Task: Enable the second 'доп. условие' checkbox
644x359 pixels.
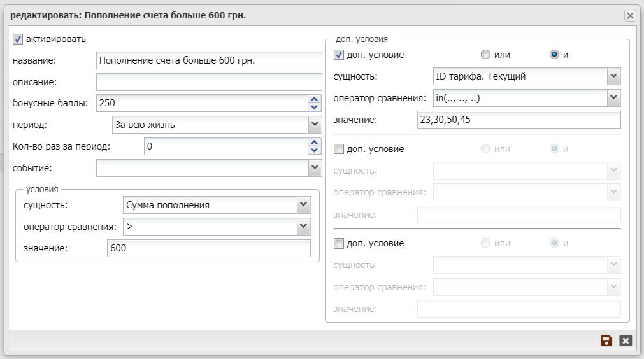Action: tap(339, 149)
